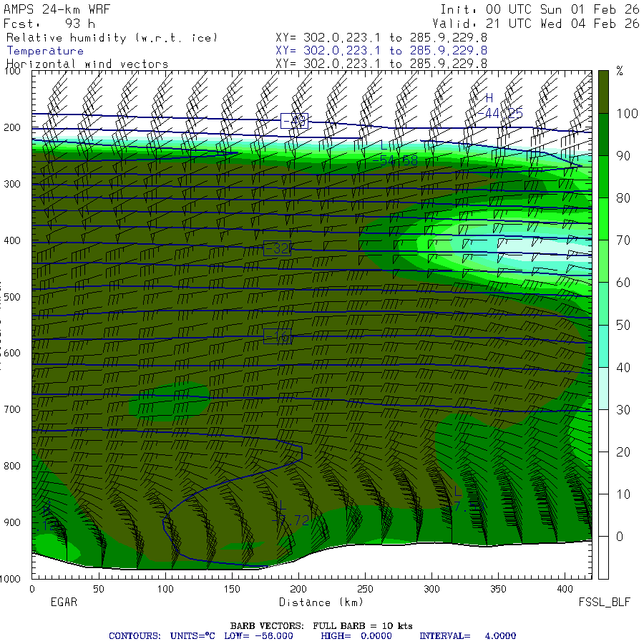
Task: Click the 'EGAR' start station label
Action: click(64, 602)
